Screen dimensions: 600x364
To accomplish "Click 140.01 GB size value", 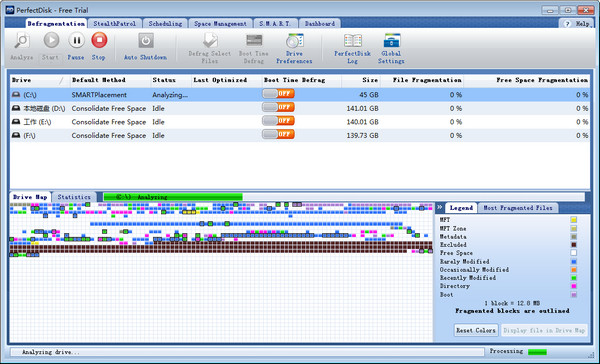I will [x=362, y=122].
